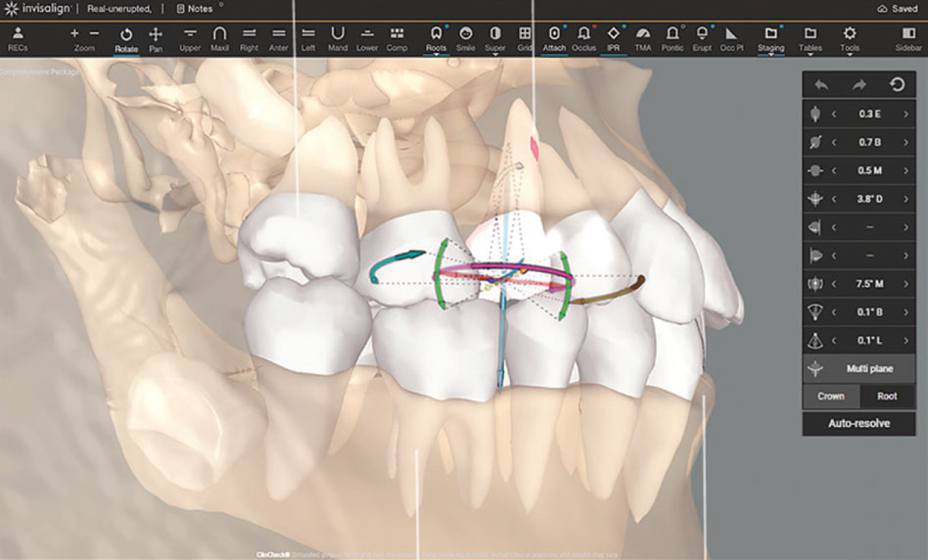Click left arrow next to 0.5 M
Screen dimensions: 928x560
tap(834, 170)
